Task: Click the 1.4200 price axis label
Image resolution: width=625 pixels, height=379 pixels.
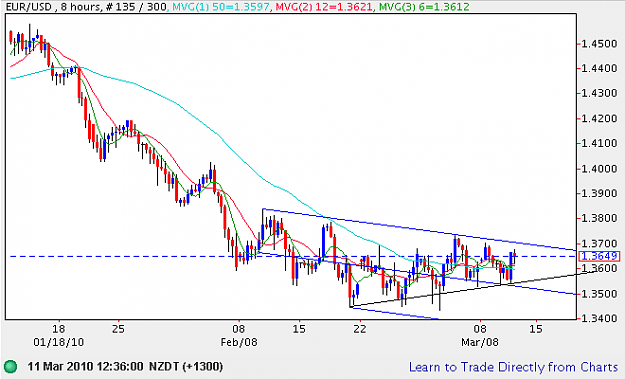Action: [x=599, y=118]
